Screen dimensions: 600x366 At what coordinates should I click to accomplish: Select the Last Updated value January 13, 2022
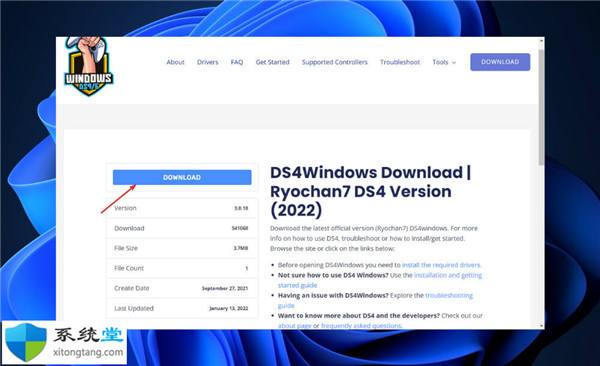pos(228,308)
